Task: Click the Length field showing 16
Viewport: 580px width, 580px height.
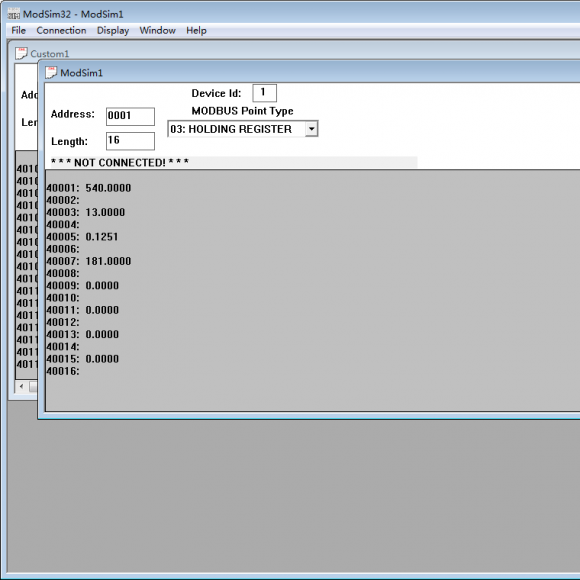Action: (130, 141)
